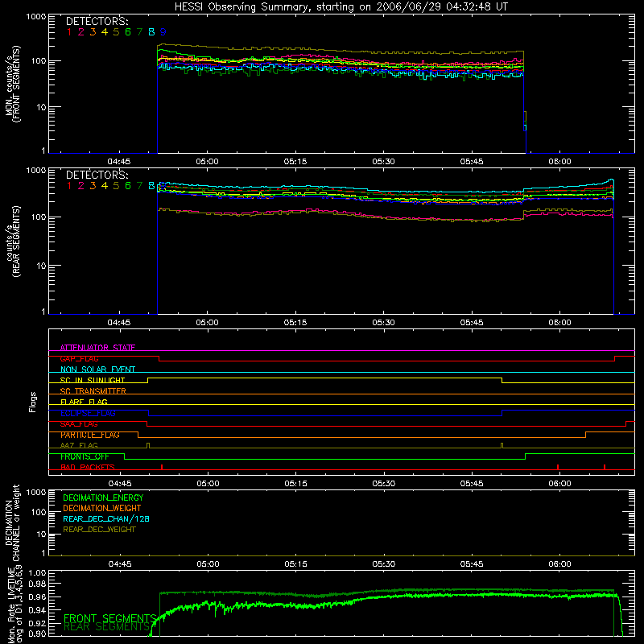Select red detector 1 in the front segments legend
Viewport: 644px width, 644px height.
[69, 32]
